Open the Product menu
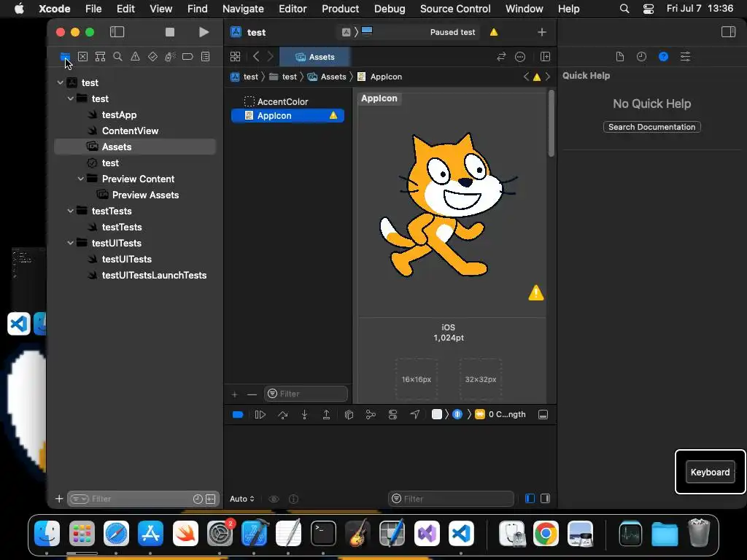The image size is (747, 560). (x=340, y=9)
